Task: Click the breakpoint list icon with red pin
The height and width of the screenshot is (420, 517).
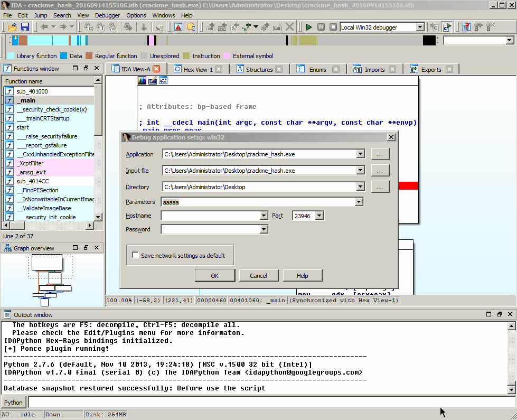Action: pos(466,27)
